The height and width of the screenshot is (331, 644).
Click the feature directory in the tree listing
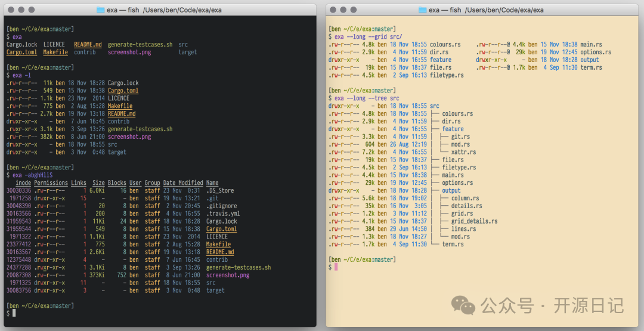tap(453, 129)
